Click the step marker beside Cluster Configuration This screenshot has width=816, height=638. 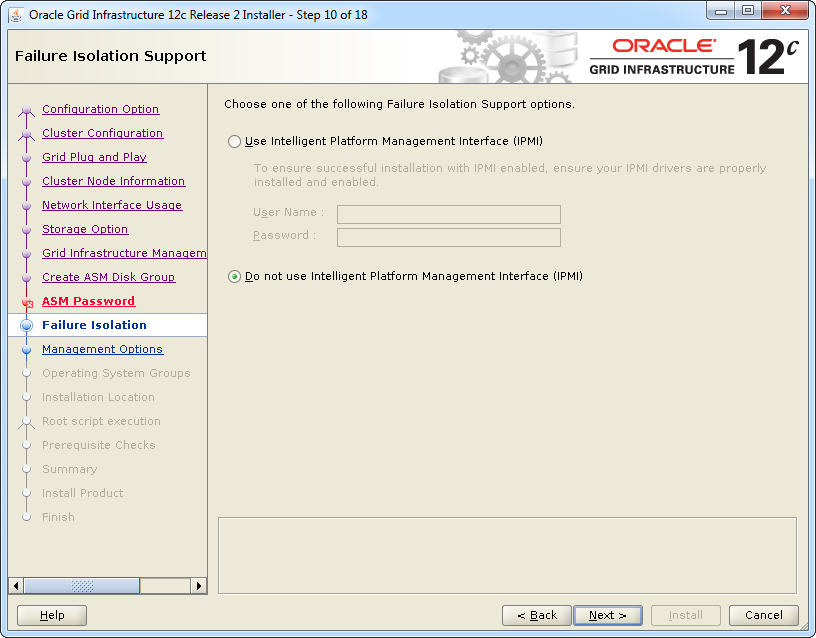tap(27, 134)
